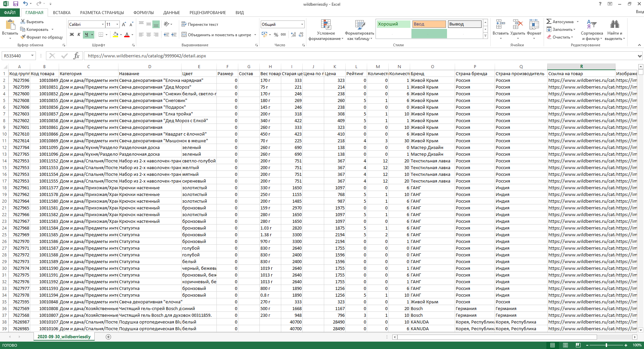The image size is (644, 349).
Task: Open the font size dropdown
Action: [x=117, y=24]
